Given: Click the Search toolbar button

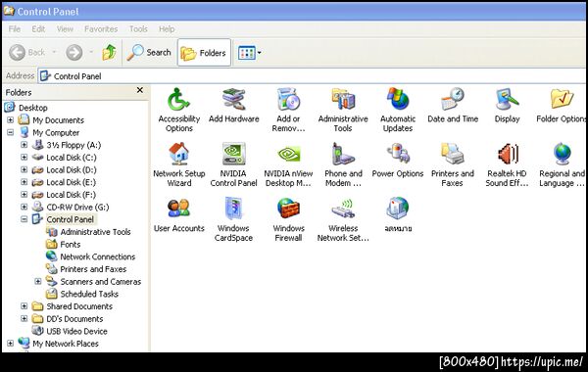Looking at the screenshot, I should pos(149,53).
